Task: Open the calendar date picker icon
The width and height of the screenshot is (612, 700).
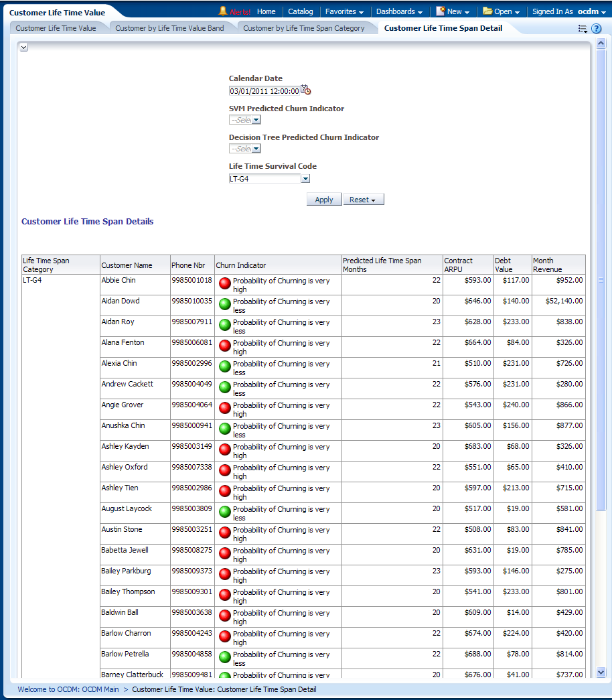Action: coord(306,90)
